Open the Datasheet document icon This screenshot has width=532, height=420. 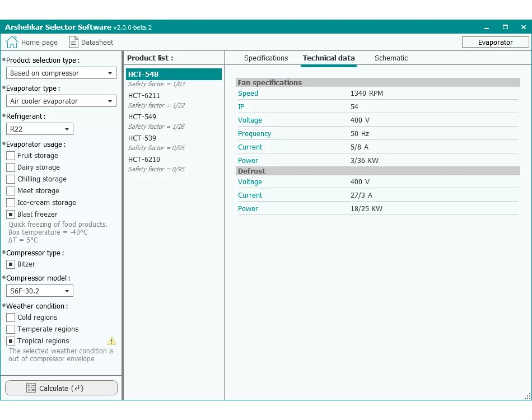[73, 42]
